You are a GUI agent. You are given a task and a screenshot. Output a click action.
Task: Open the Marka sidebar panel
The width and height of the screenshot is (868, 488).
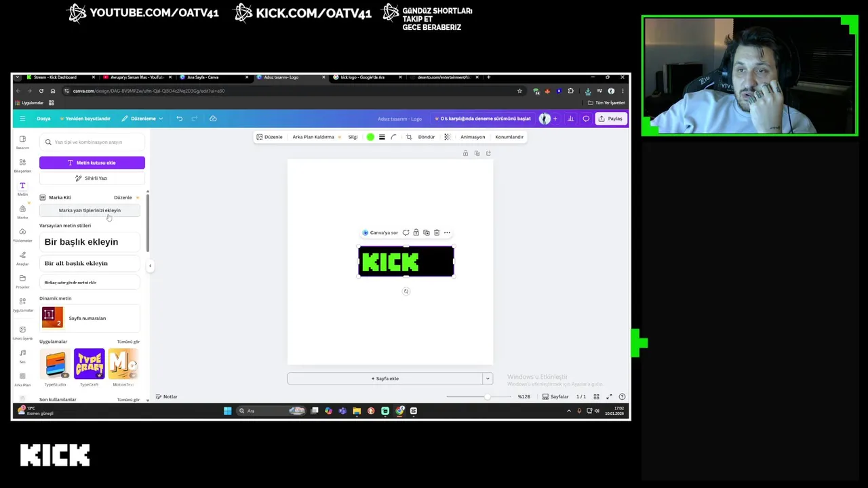pyautogui.click(x=22, y=212)
